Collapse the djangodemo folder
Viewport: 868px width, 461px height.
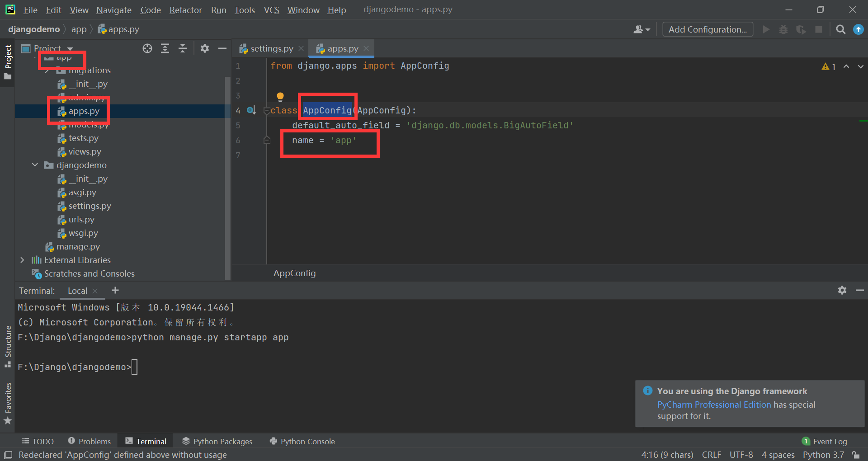(x=35, y=165)
